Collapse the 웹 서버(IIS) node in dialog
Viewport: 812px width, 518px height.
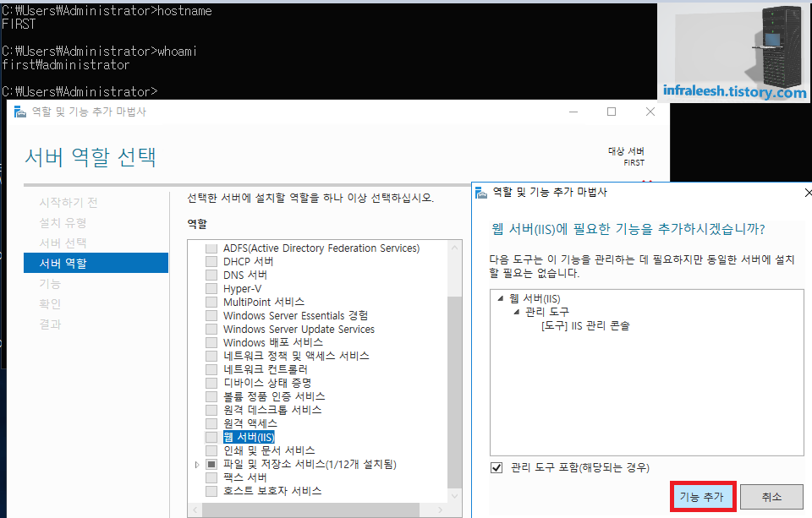tap(500, 298)
